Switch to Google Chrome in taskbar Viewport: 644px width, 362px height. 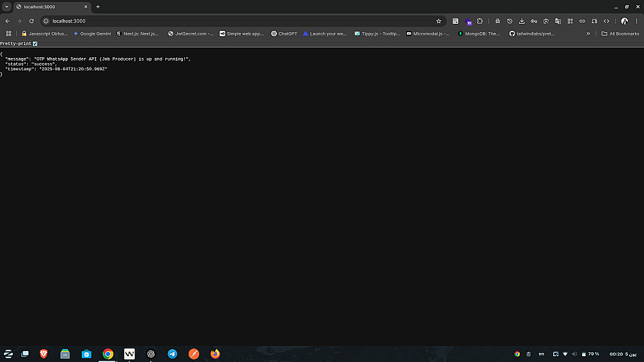(108, 354)
